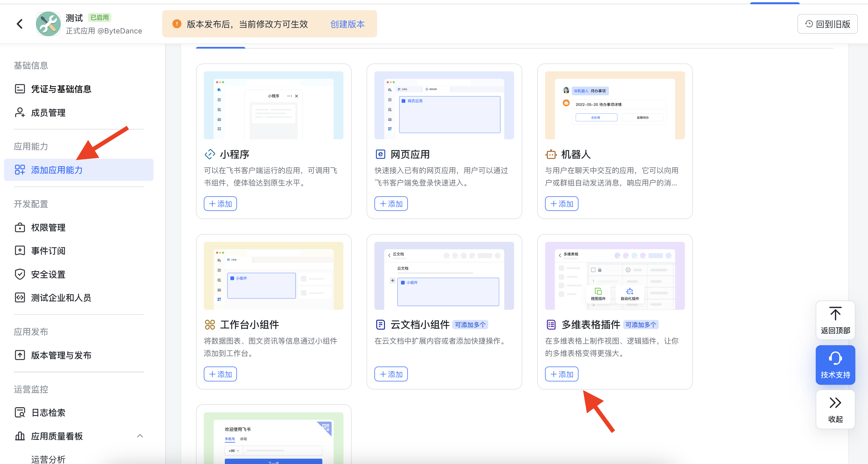The height and width of the screenshot is (464, 868).
Task: Click the 创建版本 link
Action: 347,24
